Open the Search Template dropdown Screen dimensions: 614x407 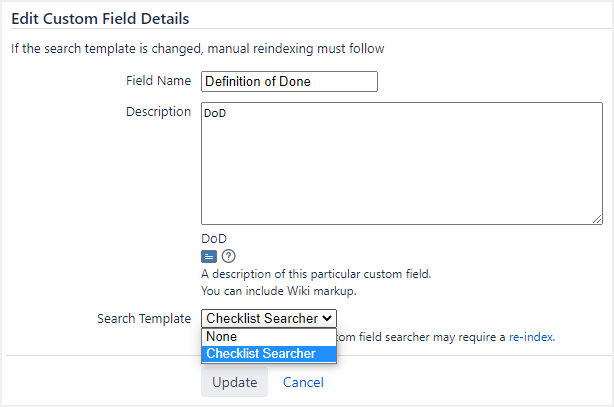click(269, 318)
